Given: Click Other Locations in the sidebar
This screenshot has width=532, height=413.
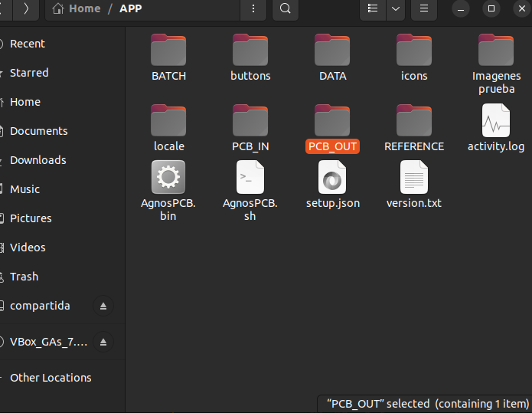Looking at the screenshot, I should tap(51, 378).
